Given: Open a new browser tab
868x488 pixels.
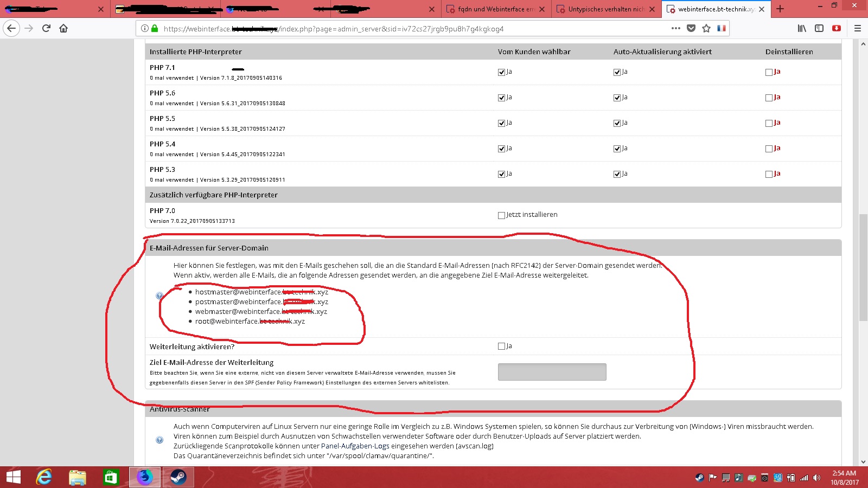Looking at the screenshot, I should pyautogui.click(x=780, y=9).
